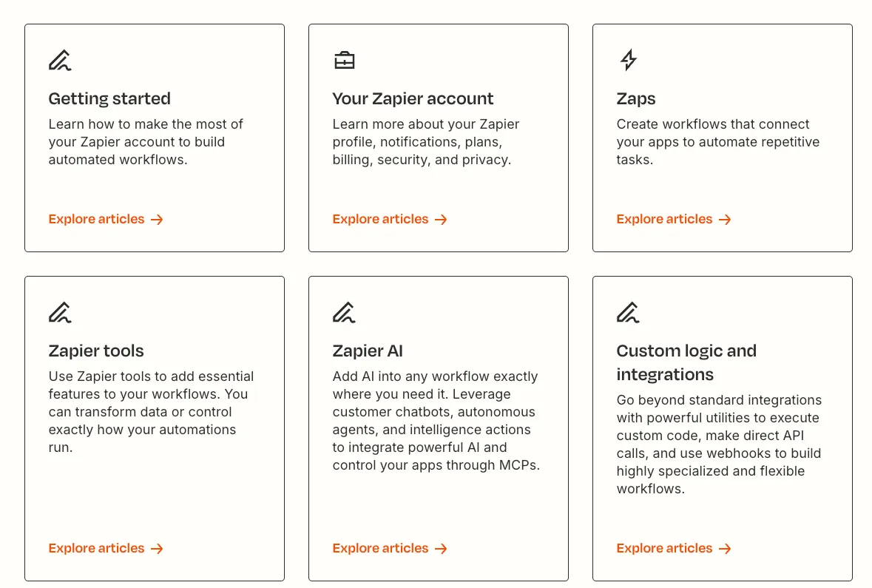Click the Custom logic and integrations heading

[x=686, y=362]
